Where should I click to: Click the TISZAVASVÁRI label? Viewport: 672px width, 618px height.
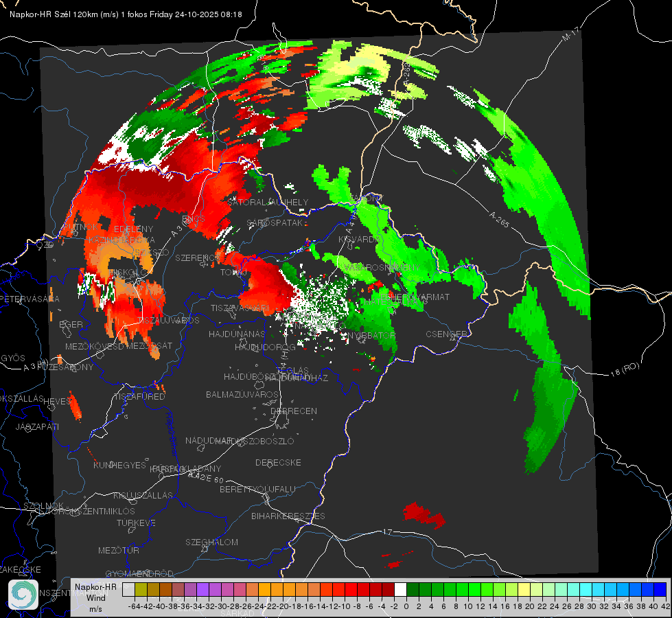pos(240,308)
